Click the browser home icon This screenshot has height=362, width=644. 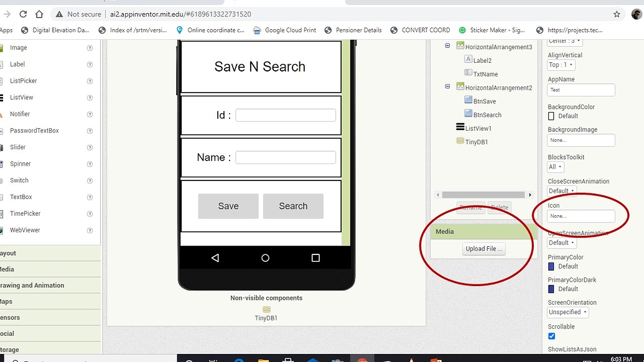(x=39, y=12)
